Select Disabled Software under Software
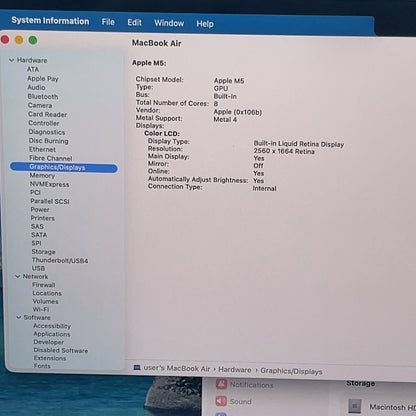The height and width of the screenshot is (416, 416). pyautogui.click(x=61, y=350)
